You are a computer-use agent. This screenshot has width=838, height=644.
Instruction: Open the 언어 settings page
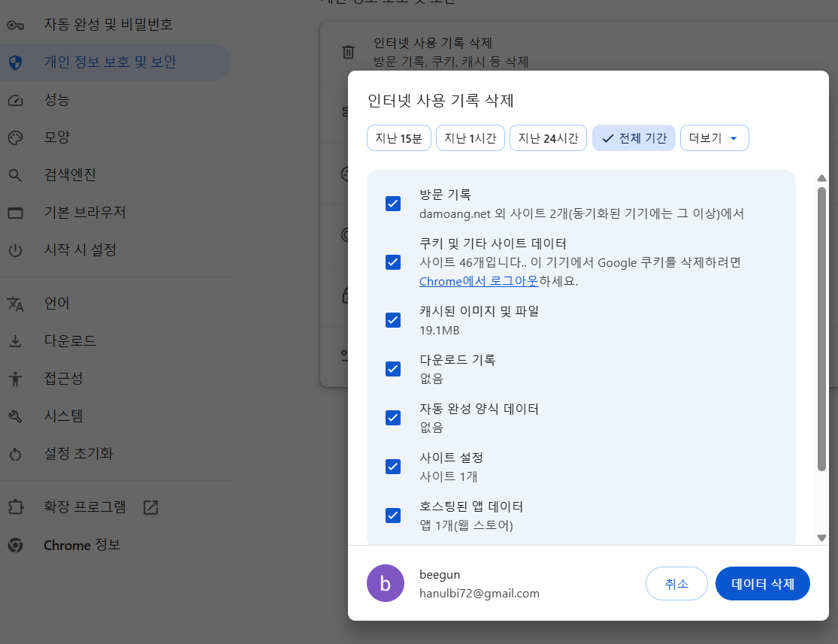pos(116,304)
